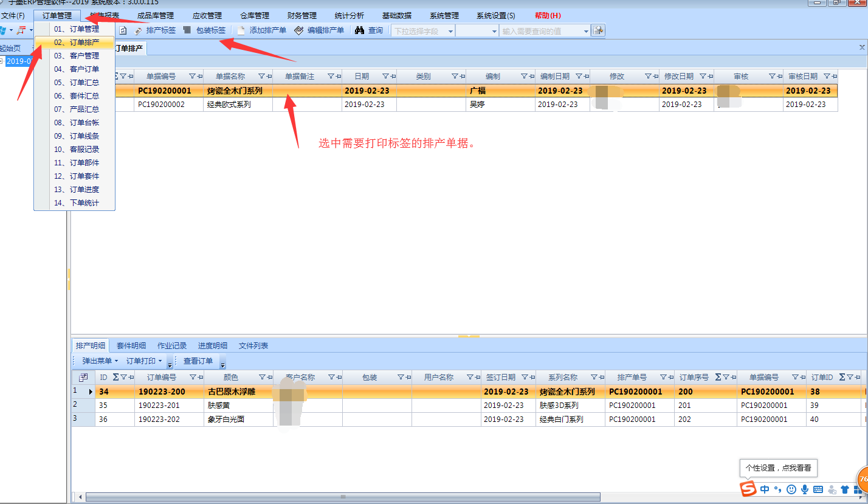Open the Sogou soft keyboard icon

[x=818, y=489]
